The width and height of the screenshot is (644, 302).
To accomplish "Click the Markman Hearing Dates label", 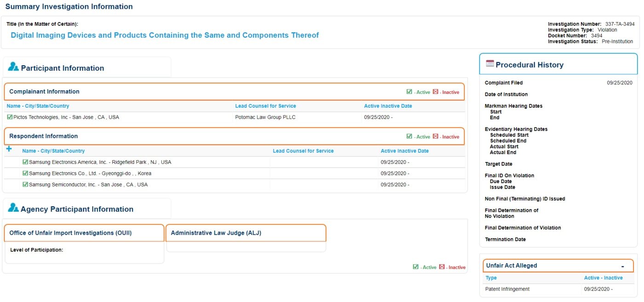I will click(x=514, y=106).
